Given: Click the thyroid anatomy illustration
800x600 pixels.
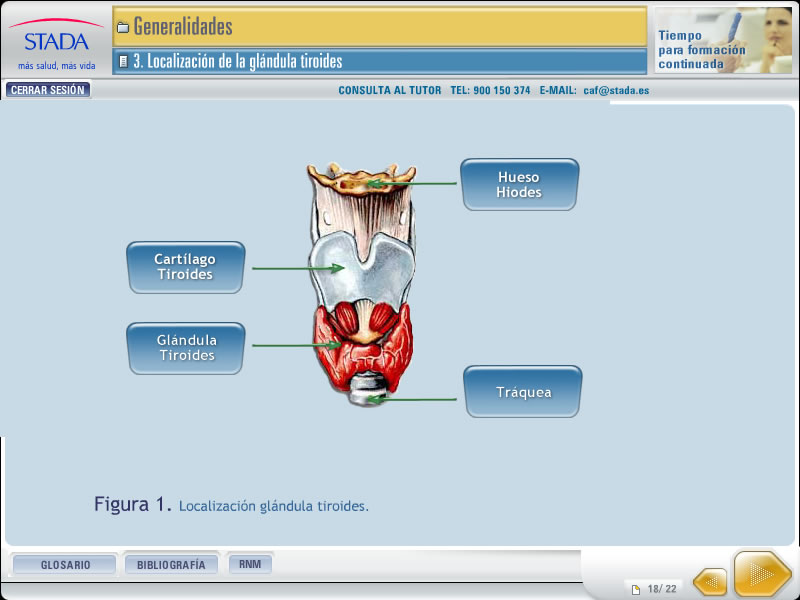Looking at the screenshot, I should click(362, 284).
